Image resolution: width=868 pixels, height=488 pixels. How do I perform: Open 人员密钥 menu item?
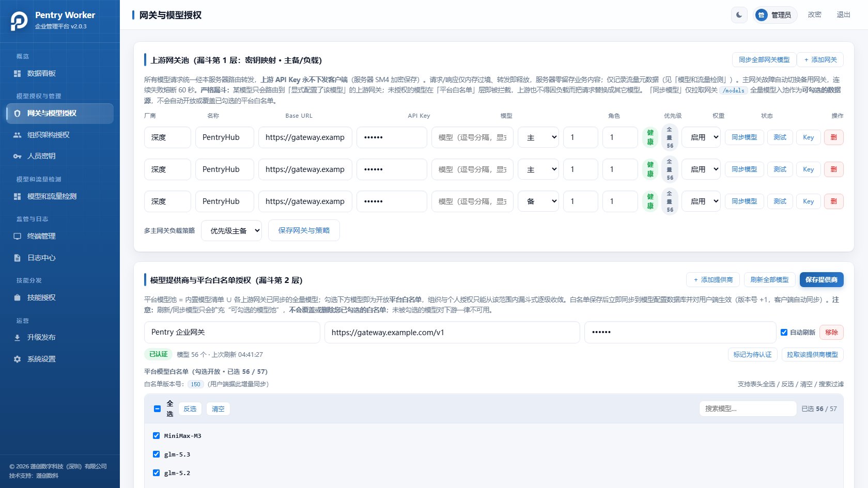pyautogui.click(x=60, y=156)
